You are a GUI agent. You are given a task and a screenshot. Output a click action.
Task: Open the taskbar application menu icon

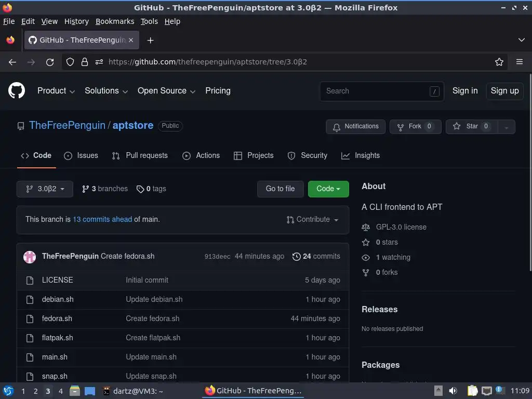8,391
